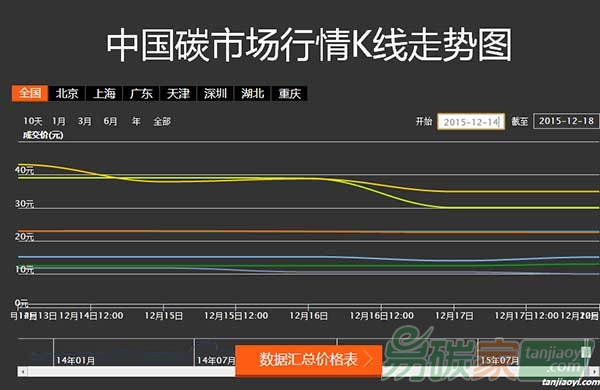This screenshot has height=390, width=600.
Task: Switch to the 北京 tab
Action: point(67,93)
